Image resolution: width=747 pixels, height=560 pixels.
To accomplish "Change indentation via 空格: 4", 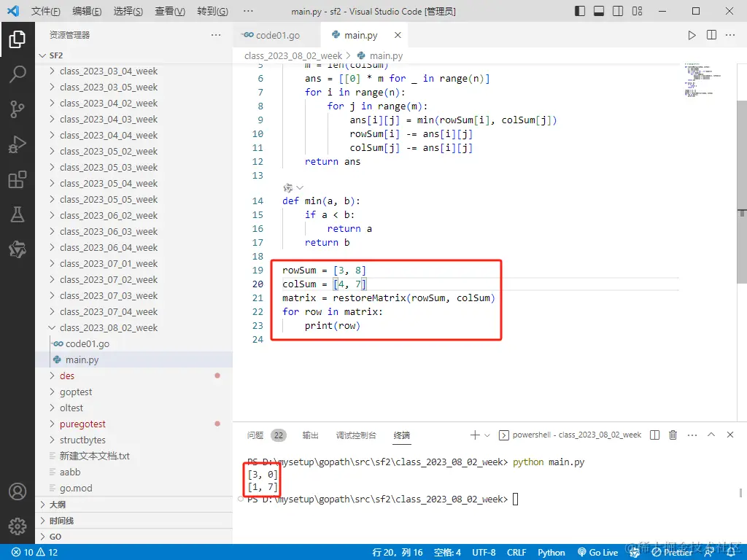I will pos(447,553).
